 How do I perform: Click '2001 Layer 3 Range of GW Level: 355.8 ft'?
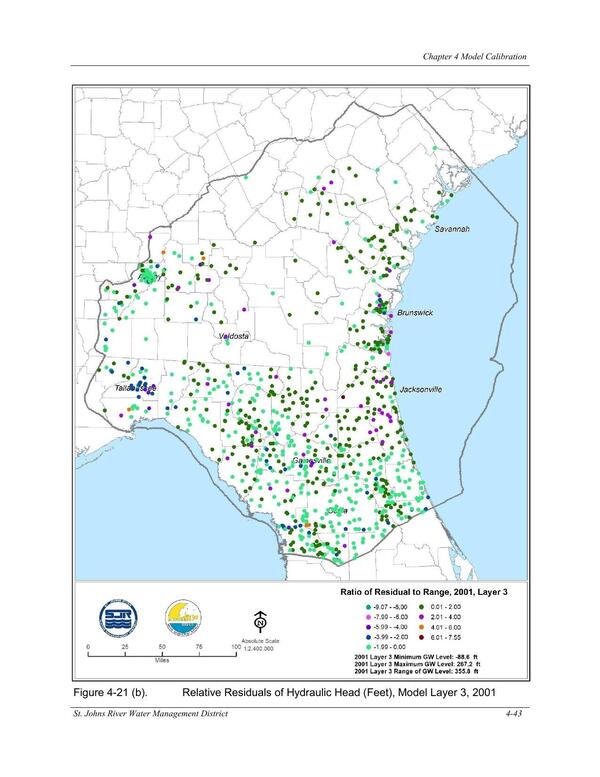tap(416, 671)
